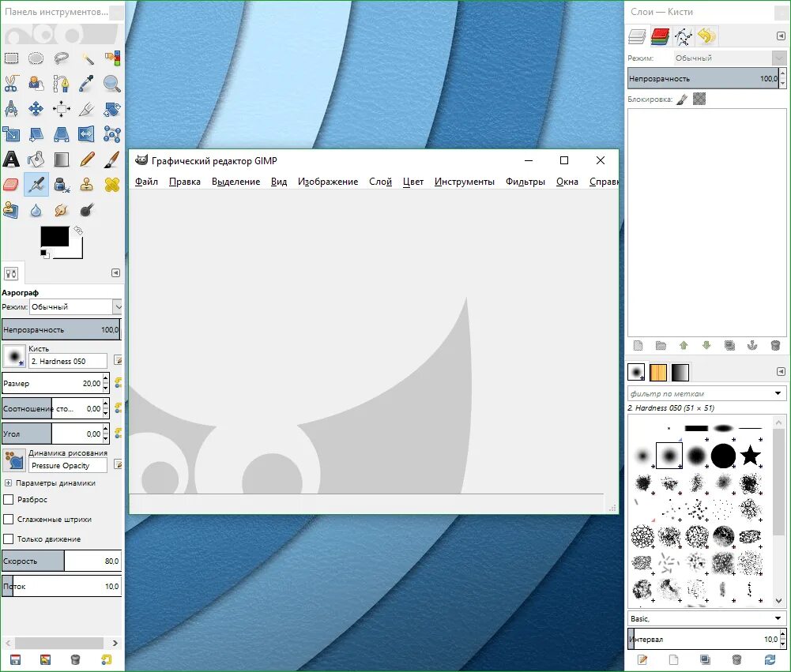This screenshot has height=672, width=791.
Task: Select the Ellipse Select tool
Action: tap(36, 58)
